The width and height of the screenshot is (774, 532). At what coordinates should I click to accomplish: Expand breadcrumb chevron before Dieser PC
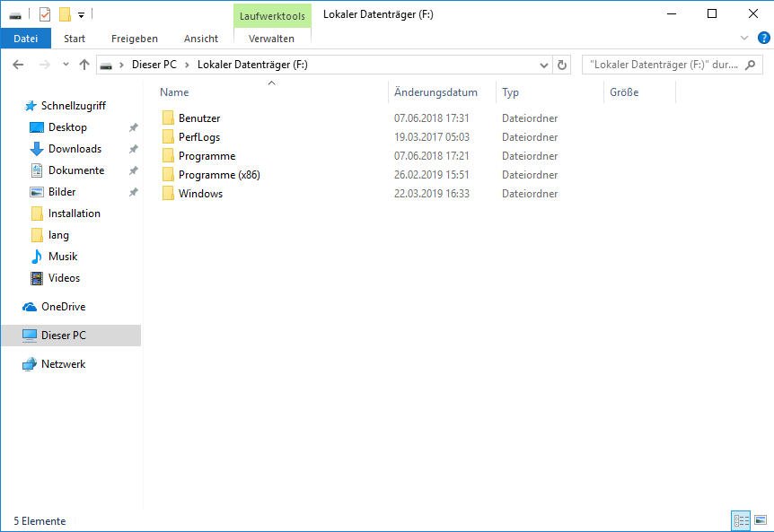(x=121, y=65)
